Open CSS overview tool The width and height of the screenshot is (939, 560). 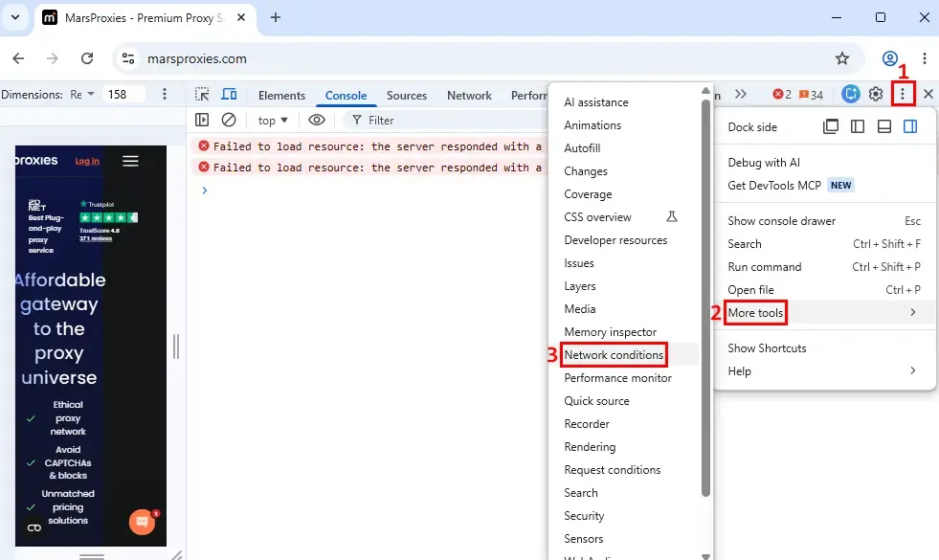624,216
